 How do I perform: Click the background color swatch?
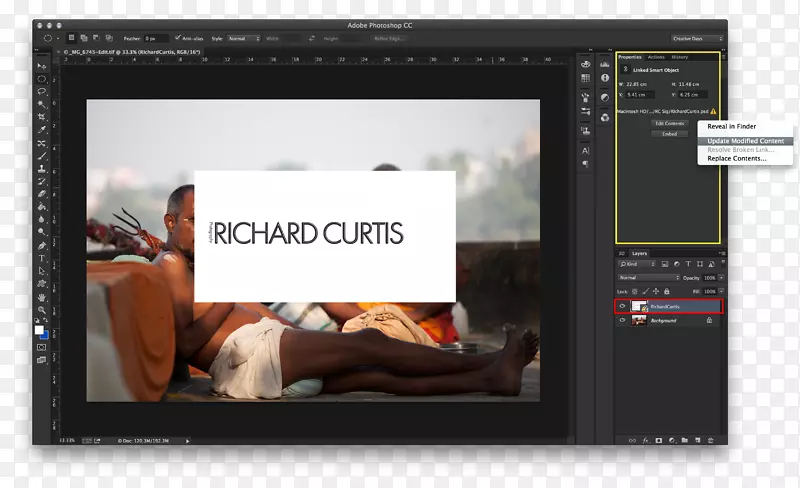46,336
